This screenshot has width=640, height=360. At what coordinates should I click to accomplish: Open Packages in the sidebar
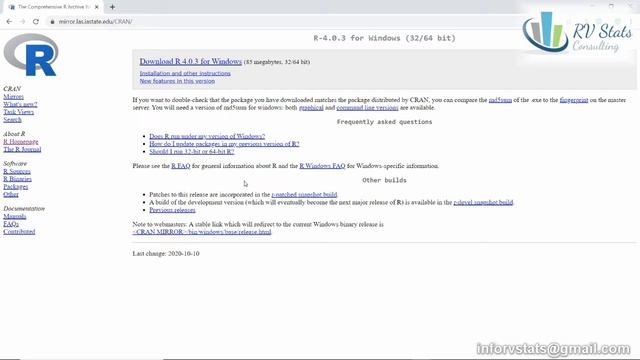coord(16,187)
